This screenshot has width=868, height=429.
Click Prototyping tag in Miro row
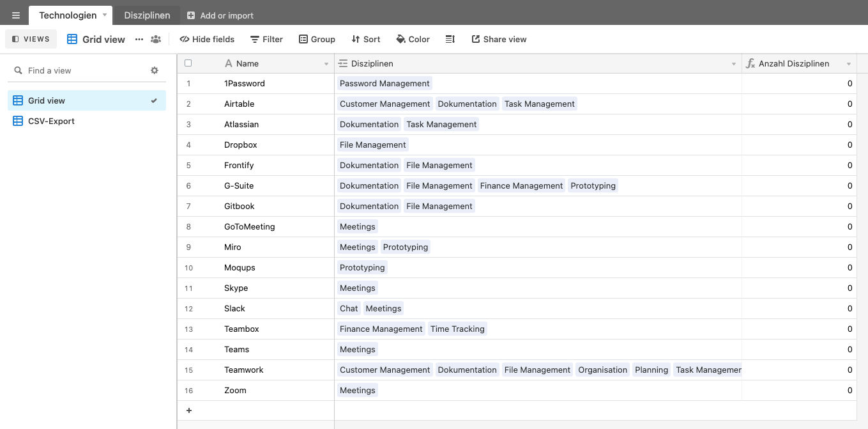pyautogui.click(x=406, y=247)
